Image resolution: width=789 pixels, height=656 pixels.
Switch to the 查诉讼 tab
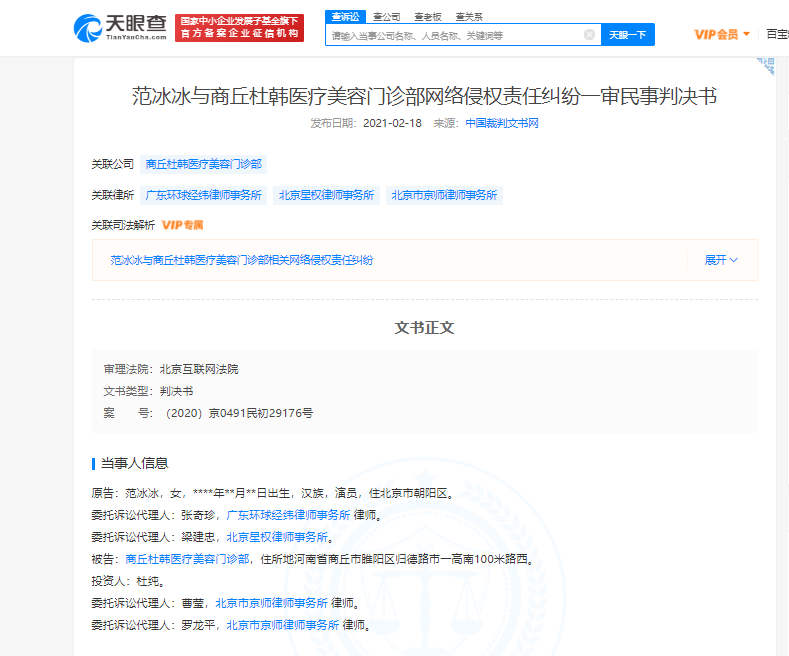coord(343,16)
